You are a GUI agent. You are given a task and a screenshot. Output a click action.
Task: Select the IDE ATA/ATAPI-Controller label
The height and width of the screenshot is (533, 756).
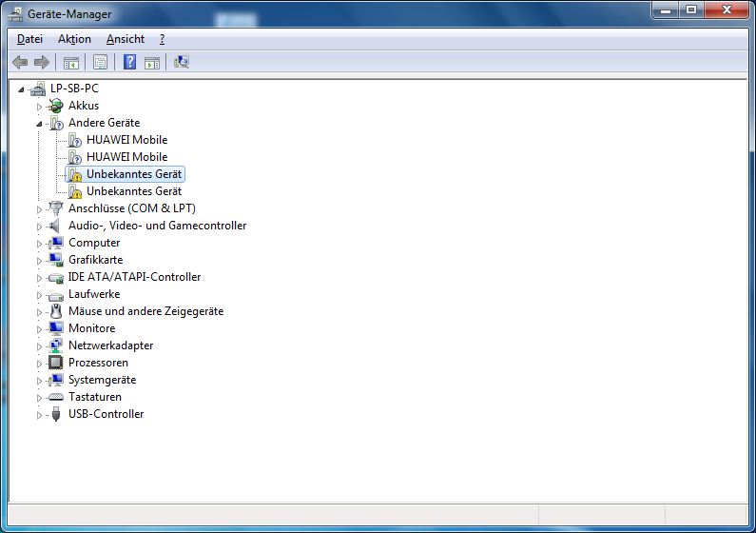pyautogui.click(x=134, y=277)
